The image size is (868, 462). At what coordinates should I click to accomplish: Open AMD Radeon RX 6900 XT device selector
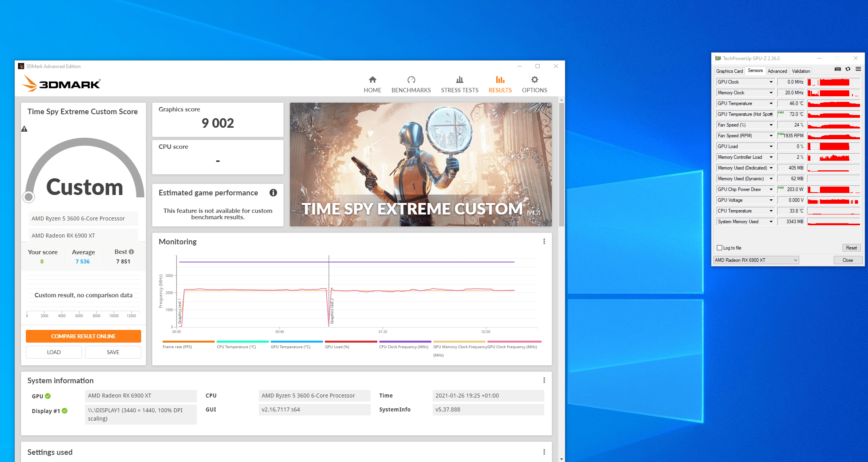(x=756, y=260)
